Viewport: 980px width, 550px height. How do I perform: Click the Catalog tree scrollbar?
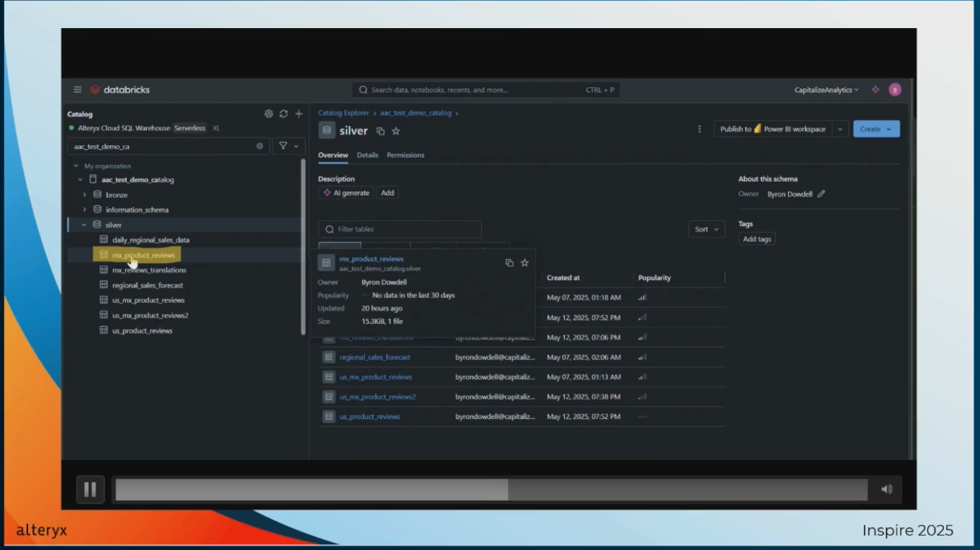click(303, 246)
